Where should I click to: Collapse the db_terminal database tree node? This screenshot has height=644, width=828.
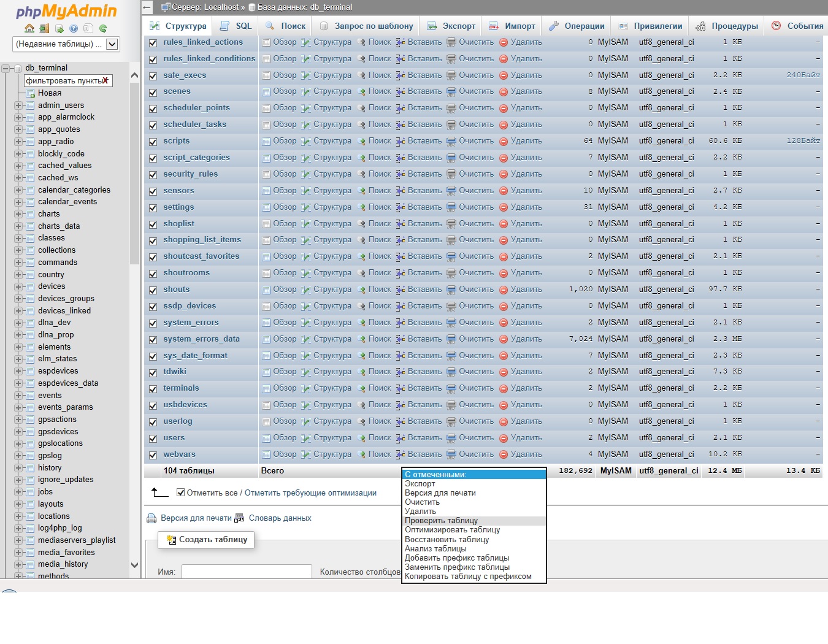(x=6, y=68)
